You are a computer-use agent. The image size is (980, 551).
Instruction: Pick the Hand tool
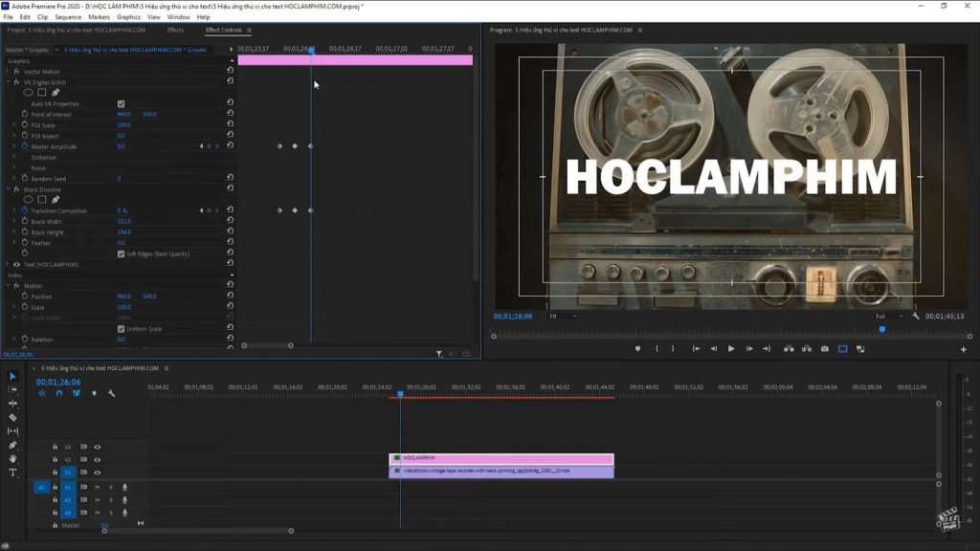pyautogui.click(x=12, y=459)
